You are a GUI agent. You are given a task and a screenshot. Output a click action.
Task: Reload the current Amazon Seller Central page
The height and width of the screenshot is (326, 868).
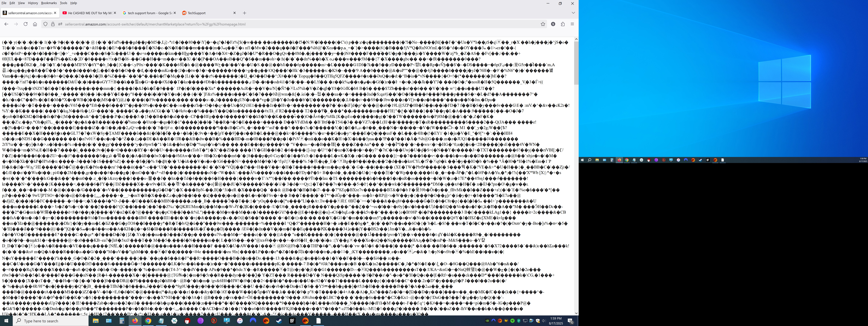point(26,24)
